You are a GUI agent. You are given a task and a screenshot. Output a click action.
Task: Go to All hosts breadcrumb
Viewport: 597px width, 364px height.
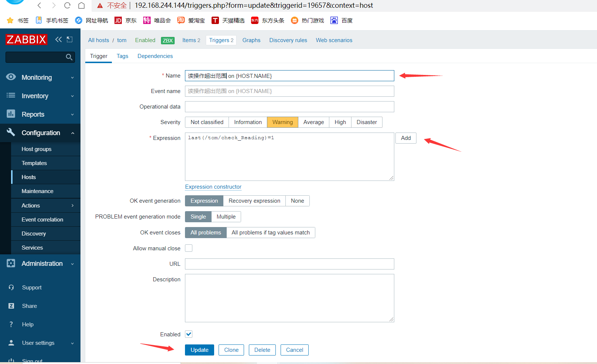coord(99,40)
